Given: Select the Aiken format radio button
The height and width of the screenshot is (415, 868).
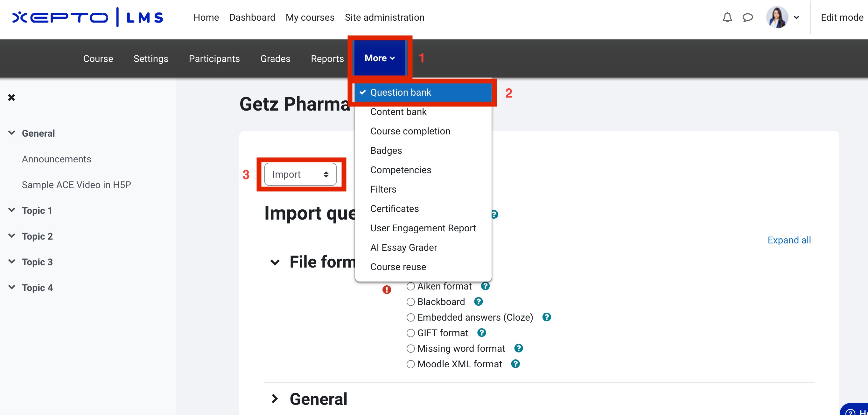Looking at the screenshot, I should [410, 286].
